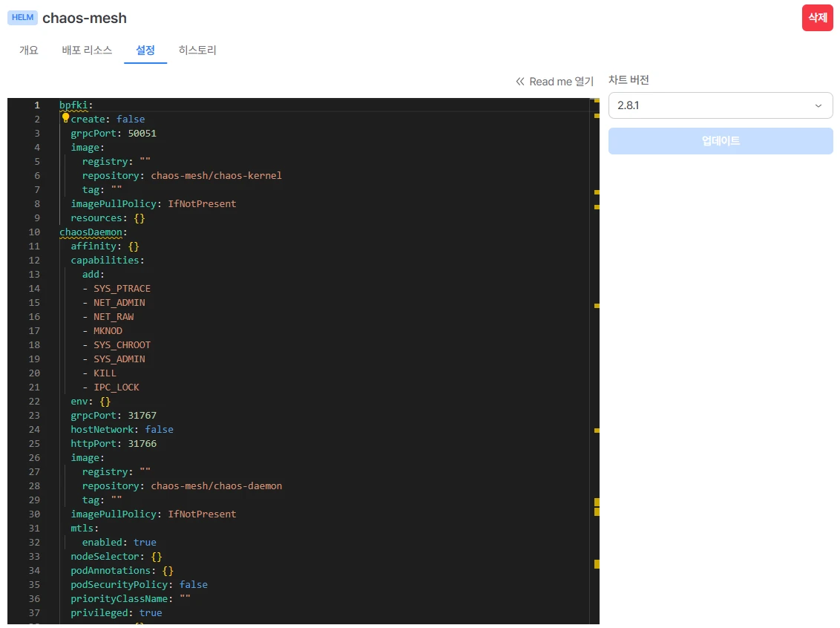Click the podAnnotations key on line 34

[111, 570]
